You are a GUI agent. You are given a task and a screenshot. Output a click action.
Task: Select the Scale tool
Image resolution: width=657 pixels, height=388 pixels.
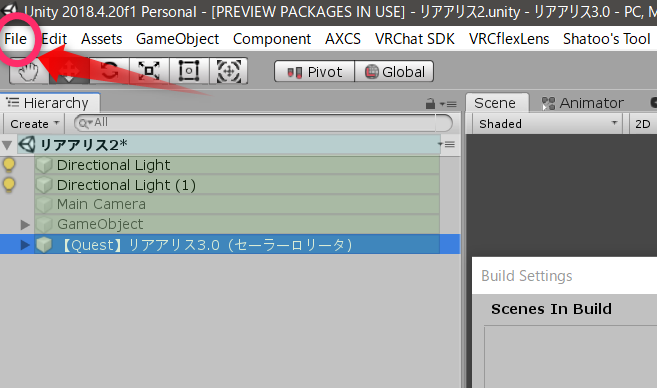[x=149, y=71]
